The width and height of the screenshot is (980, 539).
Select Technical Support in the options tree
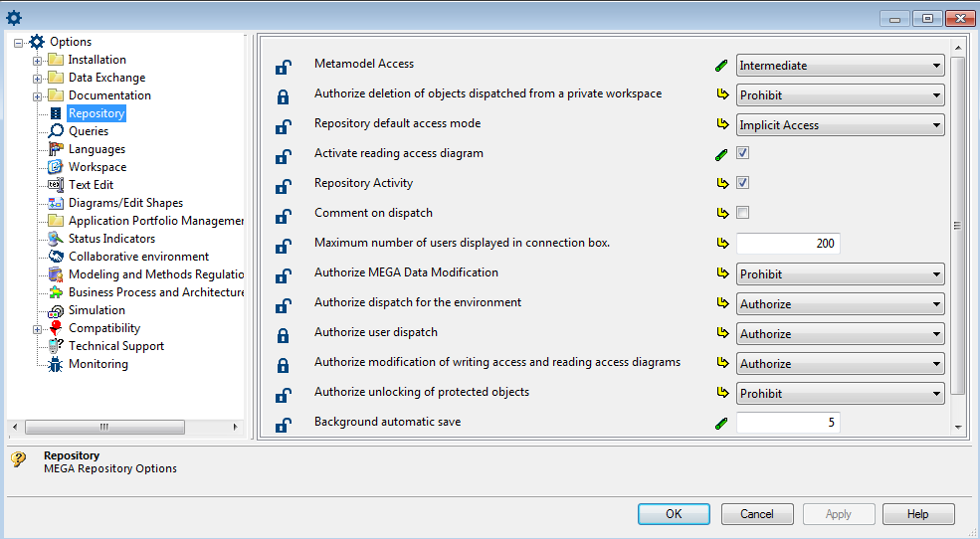tap(115, 346)
